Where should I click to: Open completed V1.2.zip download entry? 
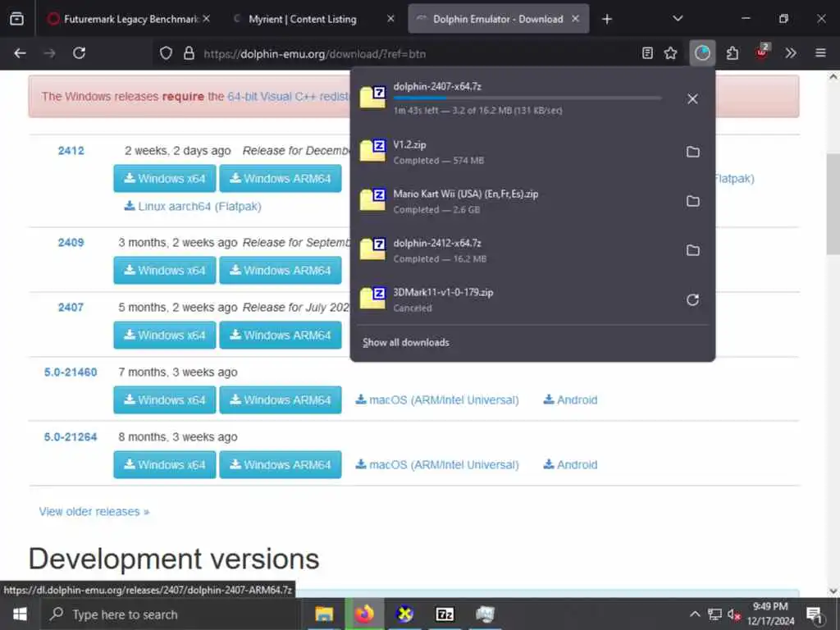point(514,152)
